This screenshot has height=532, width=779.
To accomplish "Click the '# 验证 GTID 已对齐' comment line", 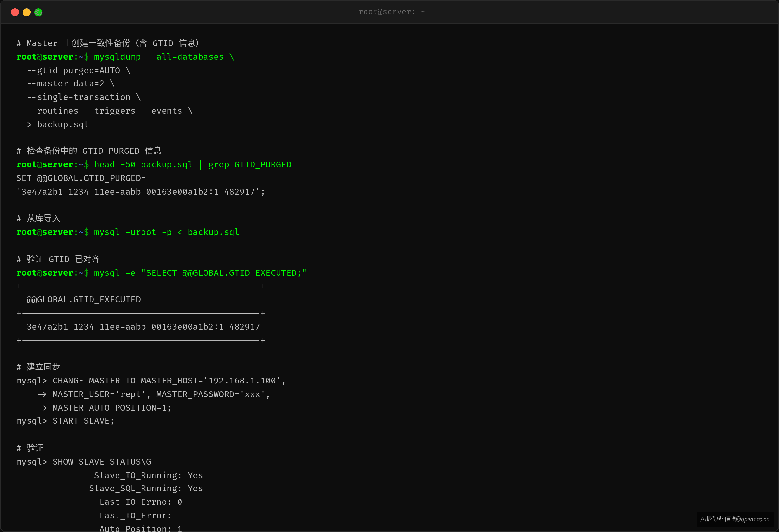I will point(58,259).
